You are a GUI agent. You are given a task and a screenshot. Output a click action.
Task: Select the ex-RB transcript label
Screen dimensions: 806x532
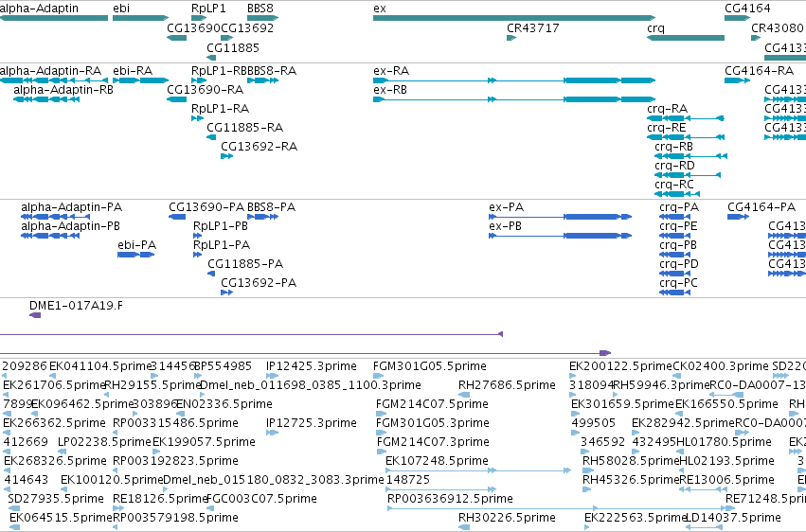click(390, 90)
